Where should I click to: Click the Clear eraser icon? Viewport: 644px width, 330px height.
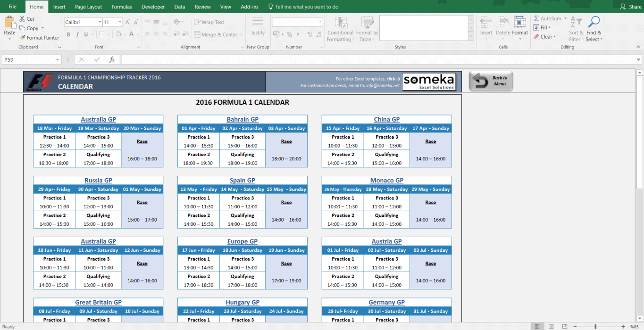click(x=536, y=37)
